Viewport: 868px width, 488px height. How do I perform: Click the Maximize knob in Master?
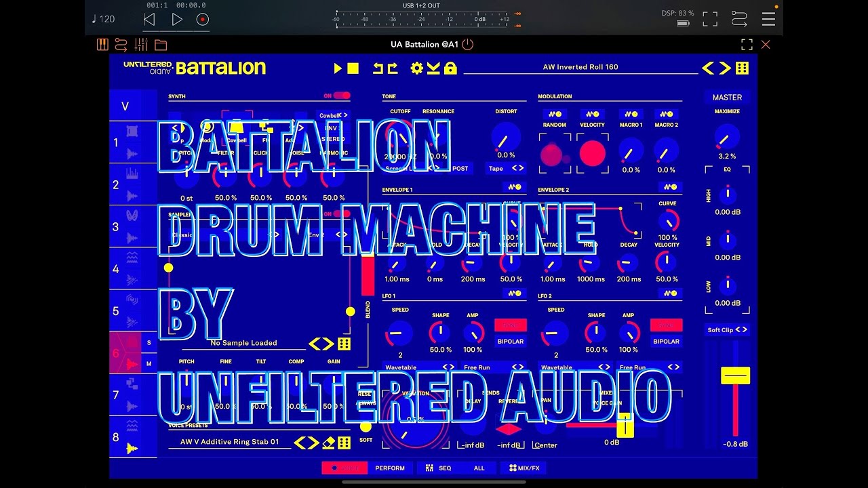(x=726, y=137)
